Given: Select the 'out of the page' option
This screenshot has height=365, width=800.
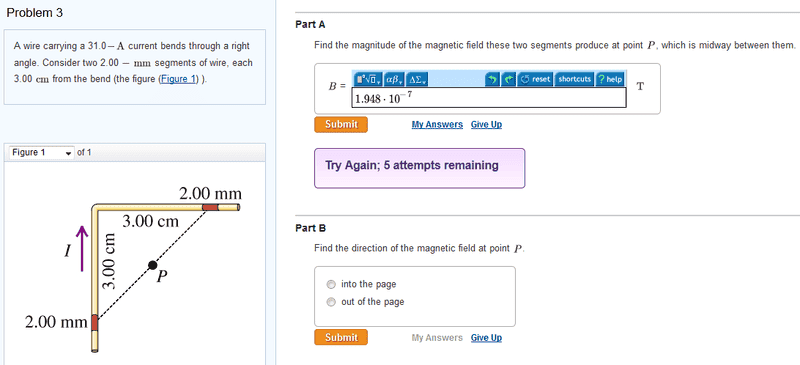Looking at the screenshot, I should [x=331, y=302].
